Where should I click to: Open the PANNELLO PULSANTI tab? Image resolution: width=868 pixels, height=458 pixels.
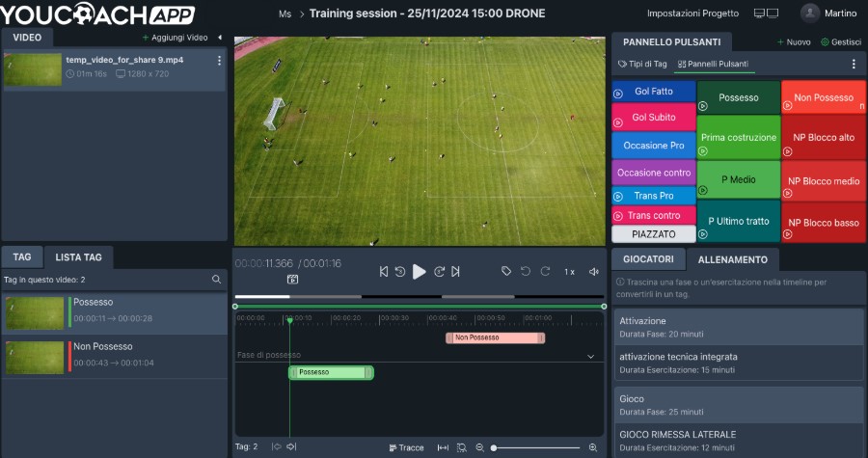[x=671, y=42]
